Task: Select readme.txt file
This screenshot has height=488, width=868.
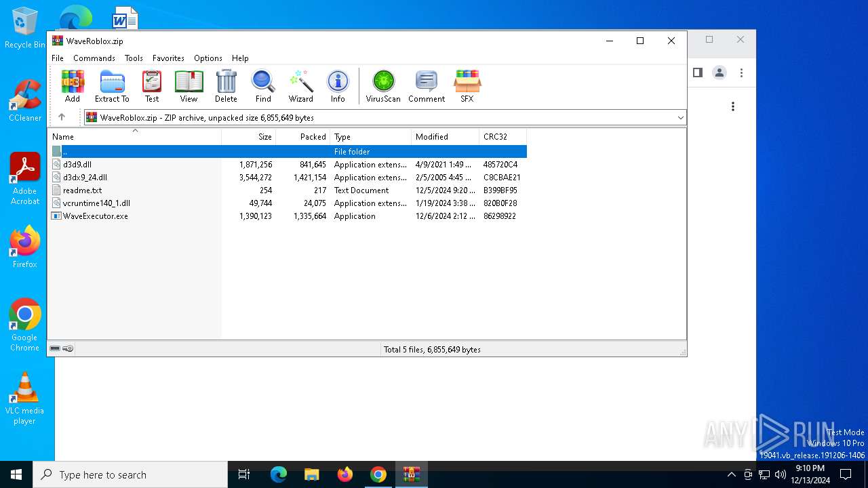Action: click(x=288, y=190)
